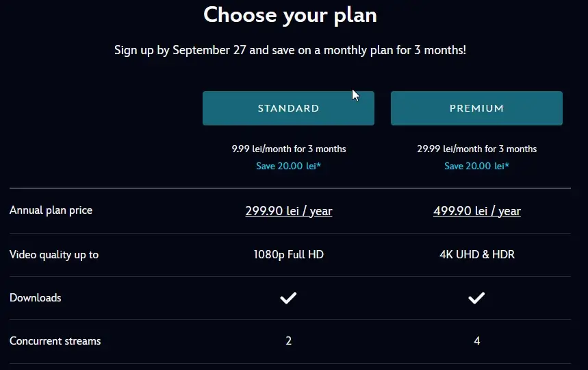
Task: Click the Standard concurrent streams value 2
Action: (288, 341)
